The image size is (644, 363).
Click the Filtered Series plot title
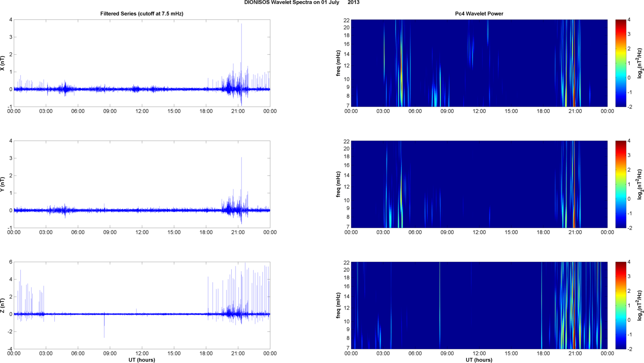[x=142, y=14]
